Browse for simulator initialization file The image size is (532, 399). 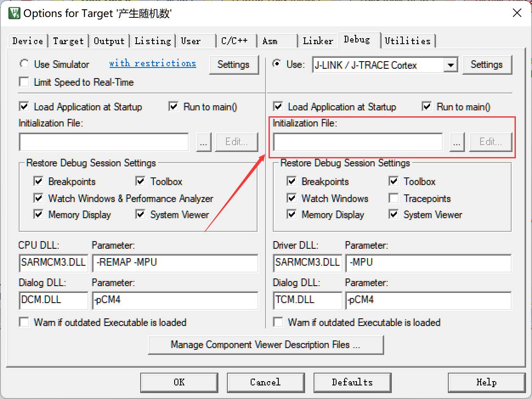(x=204, y=142)
